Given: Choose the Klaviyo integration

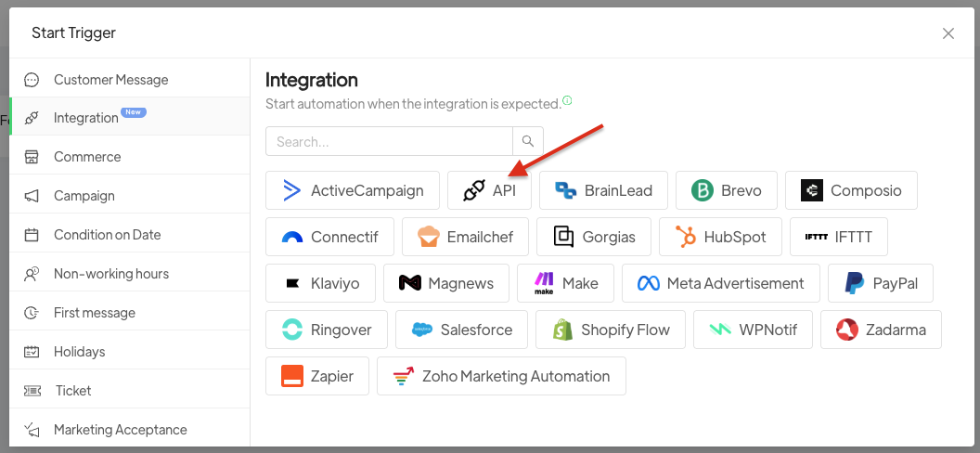Looking at the screenshot, I should click(x=320, y=283).
